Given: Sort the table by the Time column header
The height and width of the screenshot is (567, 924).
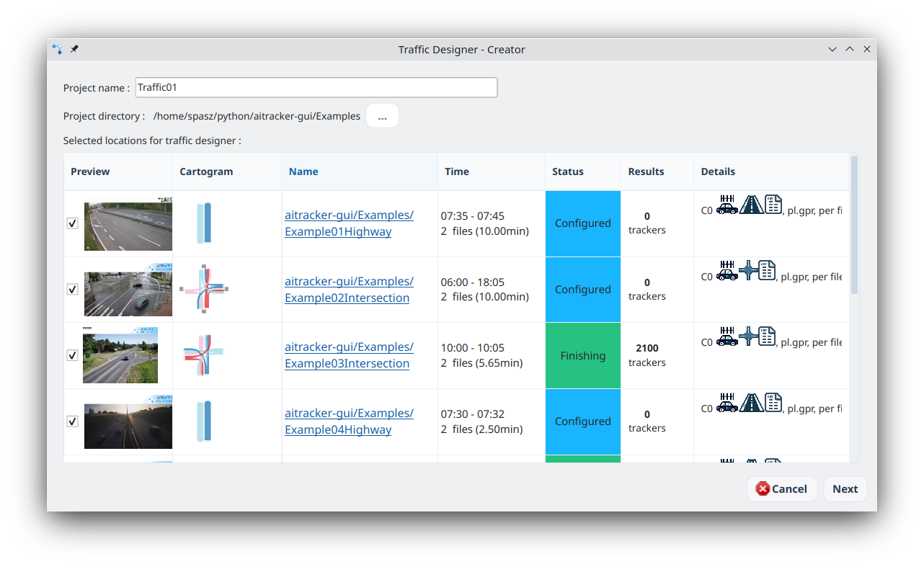Looking at the screenshot, I should (492, 171).
